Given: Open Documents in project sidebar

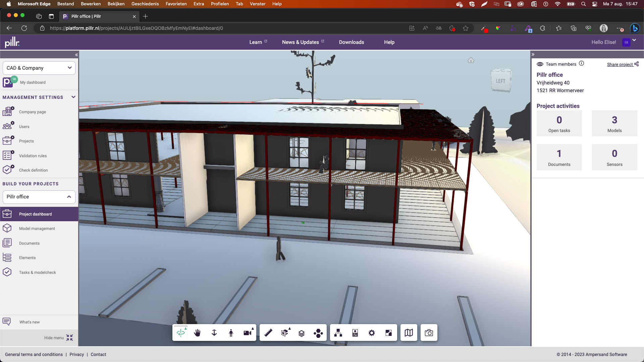Looking at the screenshot, I should [x=29, y=243].
